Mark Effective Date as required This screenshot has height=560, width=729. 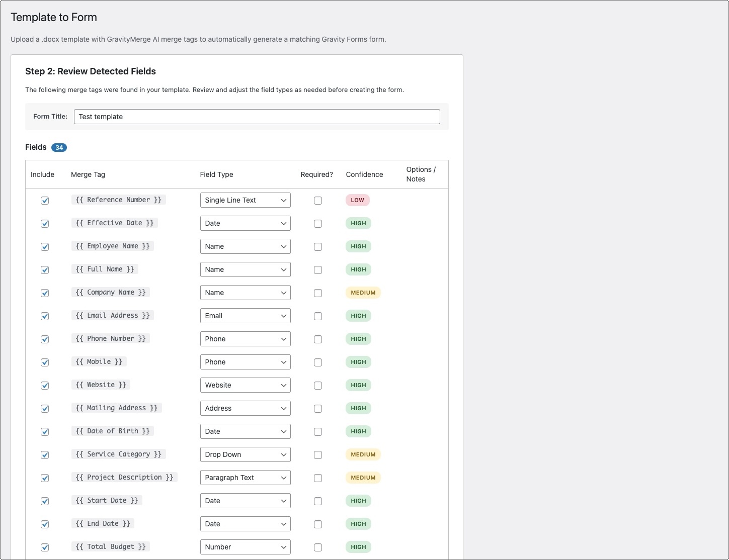click(318, 224)
